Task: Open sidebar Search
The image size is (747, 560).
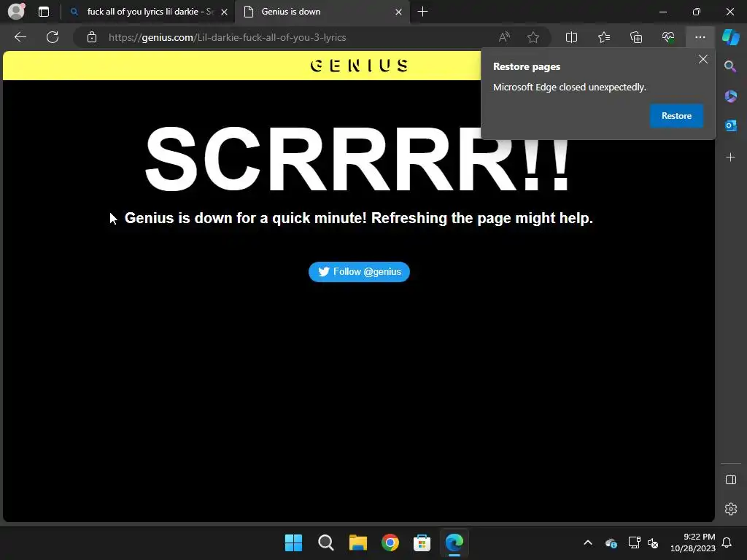Action: (730, 66)
